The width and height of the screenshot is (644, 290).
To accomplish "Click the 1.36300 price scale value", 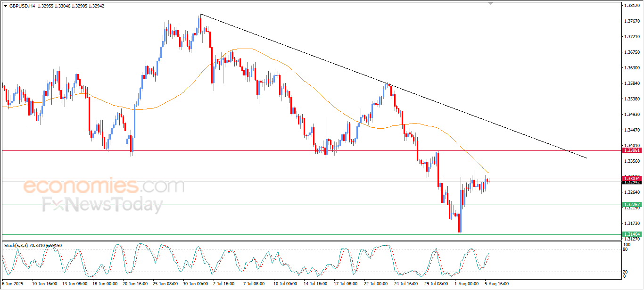I will click(x=632, y=67).
